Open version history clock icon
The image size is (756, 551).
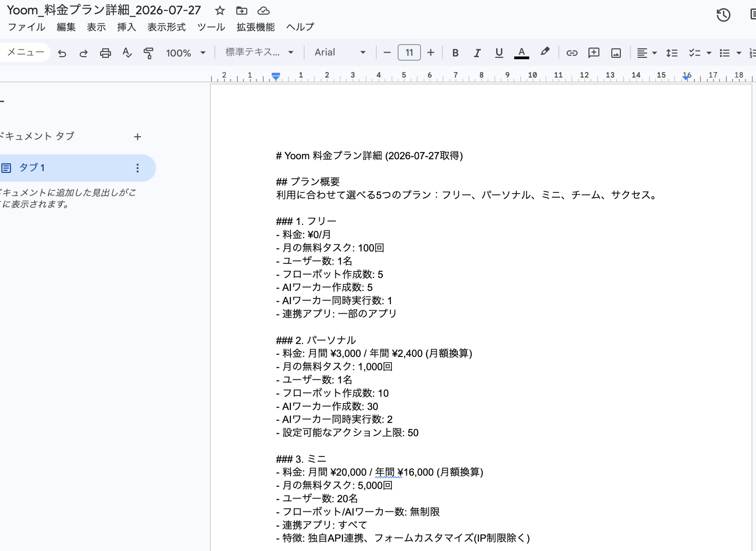tap(723, 15)
